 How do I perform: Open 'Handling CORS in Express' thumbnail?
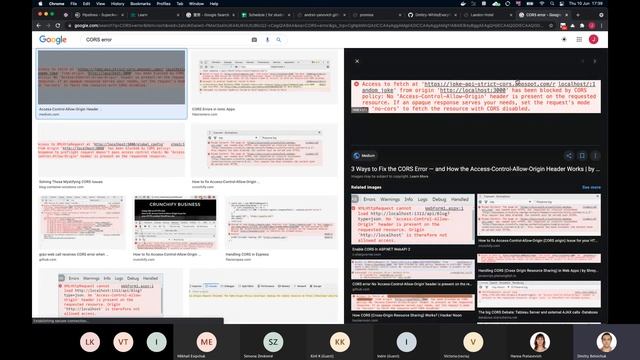[281, 222]
